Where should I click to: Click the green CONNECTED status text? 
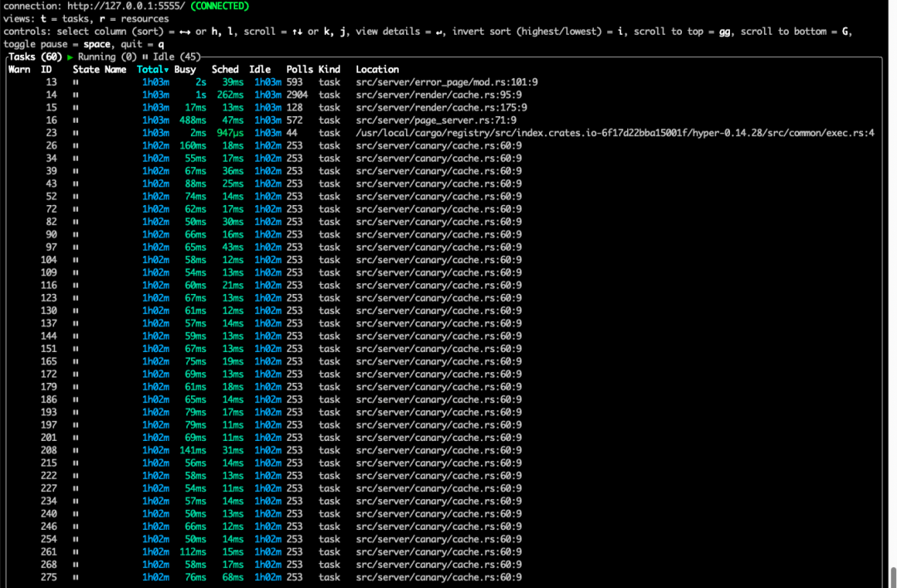click(219, 7)
